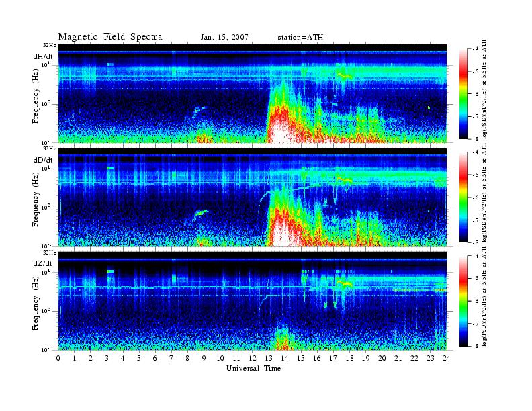Click the hour "17" tick label
The image size is (532, 411).
[333, 359]
